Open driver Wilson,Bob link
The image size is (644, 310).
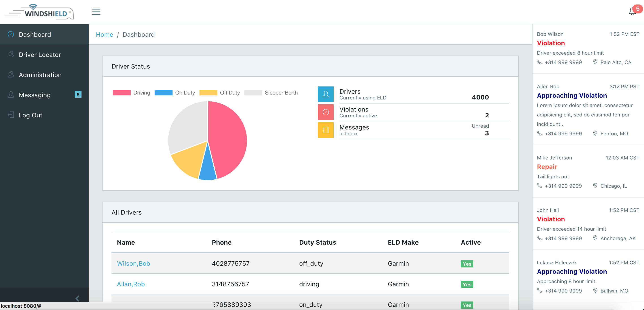pyautogui.click(x=133, y=263)
